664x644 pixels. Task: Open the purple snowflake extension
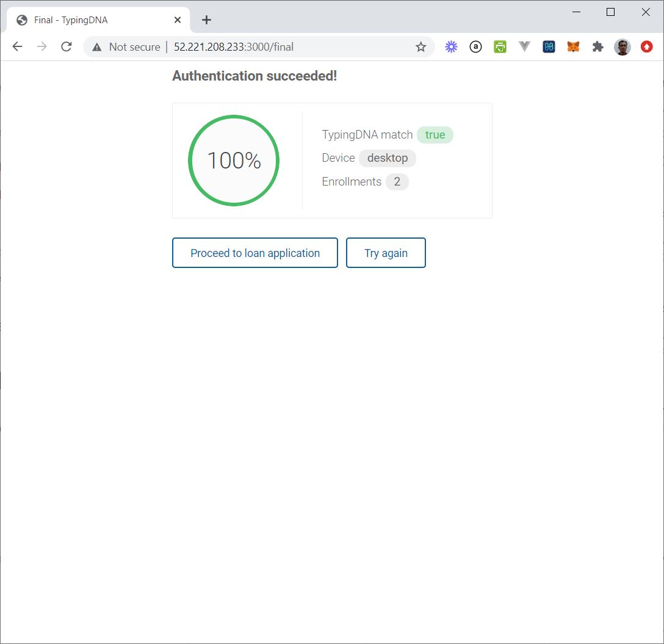452,46
